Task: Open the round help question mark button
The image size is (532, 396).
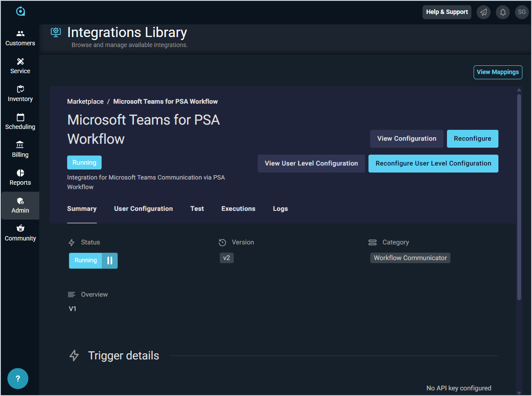Action: (18, 379)
